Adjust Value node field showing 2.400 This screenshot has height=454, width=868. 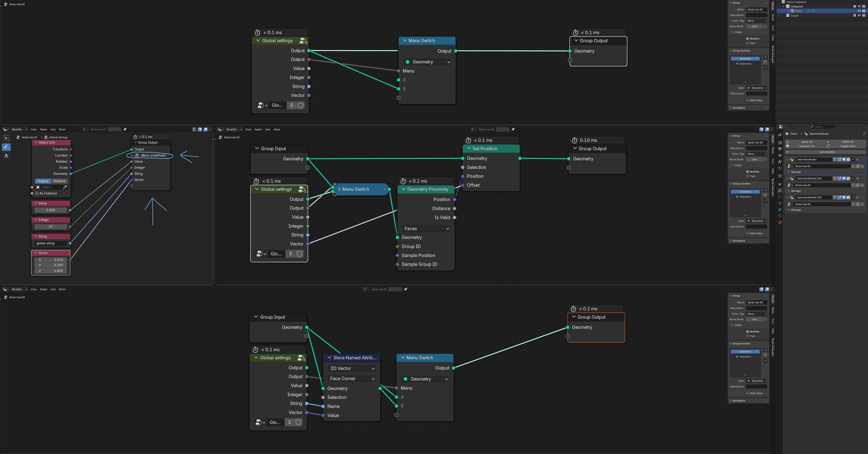(51, 210)
